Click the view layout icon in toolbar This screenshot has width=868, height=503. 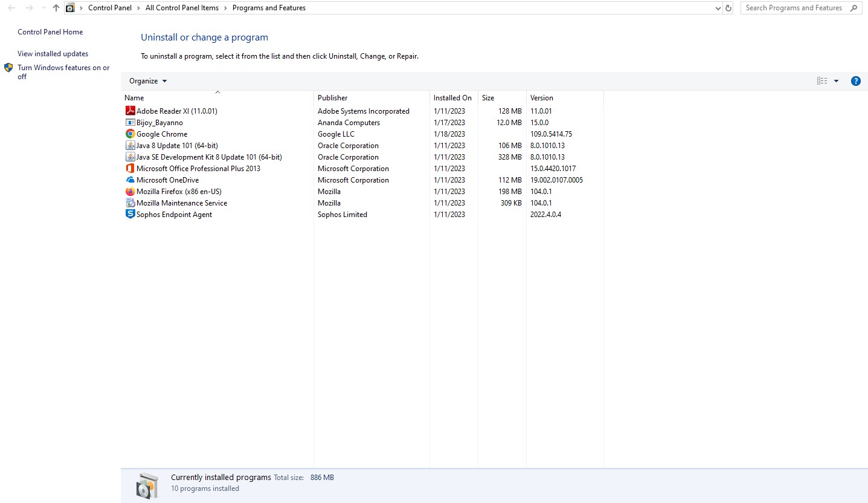pos(822,81)
